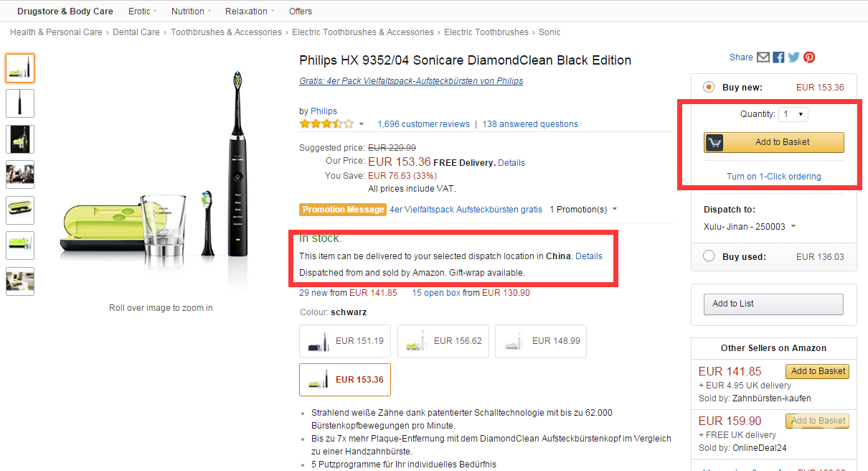Share on Twitter icon
This screenshot has width=868, height=471.
click(793, 57)
